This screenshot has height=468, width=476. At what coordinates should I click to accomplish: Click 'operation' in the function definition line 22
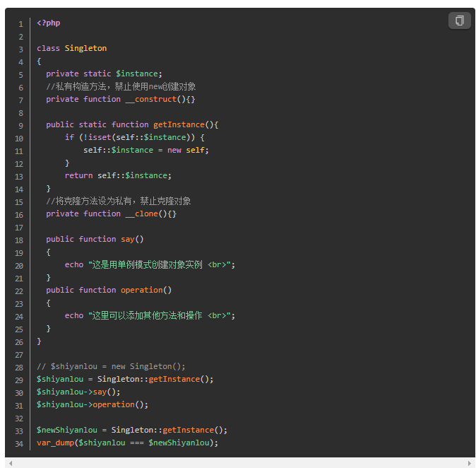pyautogui.click(x=141, y=291)
